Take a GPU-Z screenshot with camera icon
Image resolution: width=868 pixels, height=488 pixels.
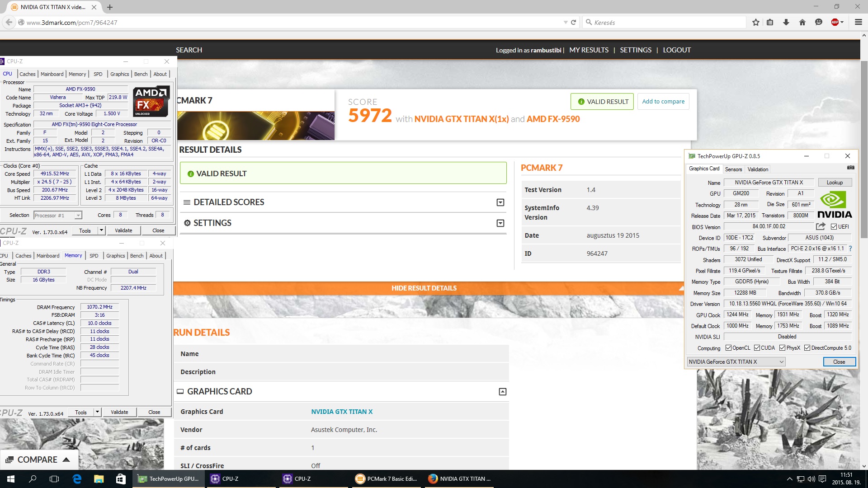point(851,168)
